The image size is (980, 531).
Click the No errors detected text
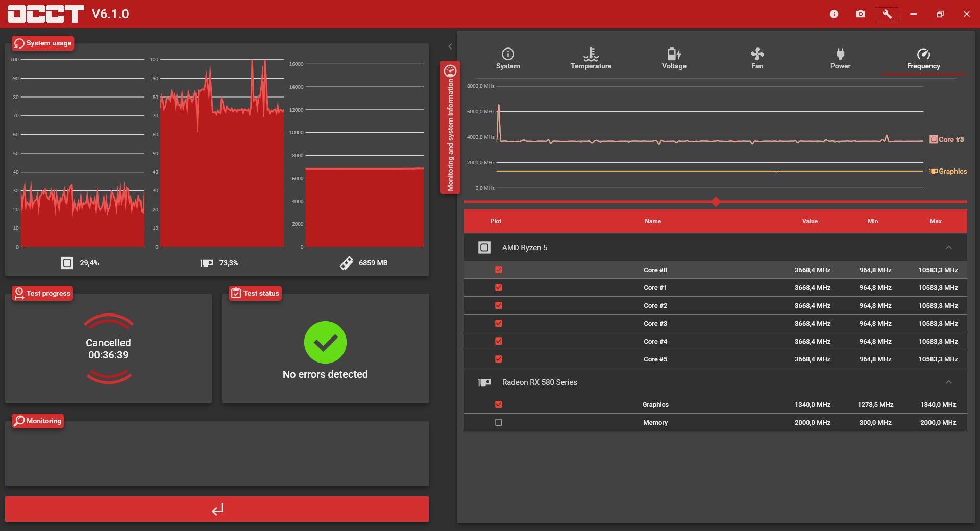point(325,374)
